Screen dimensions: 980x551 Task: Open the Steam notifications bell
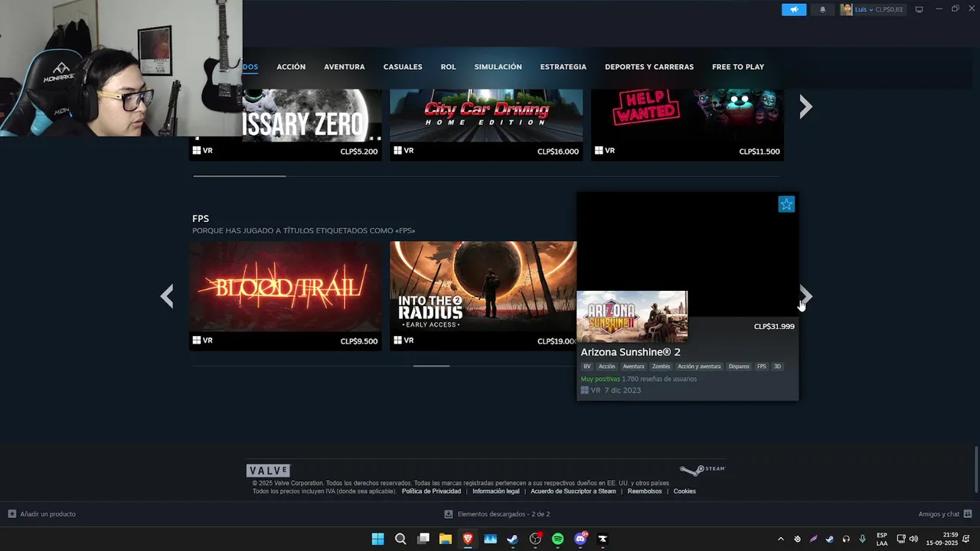[823, 9]
